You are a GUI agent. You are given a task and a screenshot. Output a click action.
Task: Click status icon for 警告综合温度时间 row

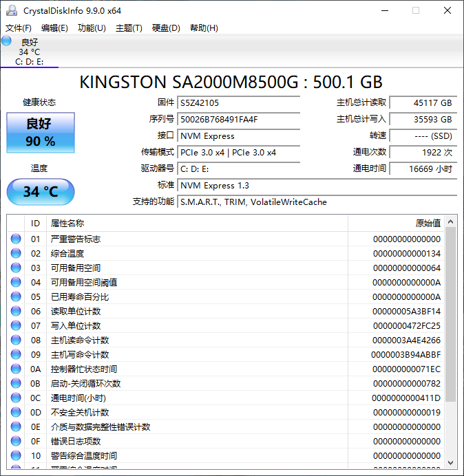[16, 455]
